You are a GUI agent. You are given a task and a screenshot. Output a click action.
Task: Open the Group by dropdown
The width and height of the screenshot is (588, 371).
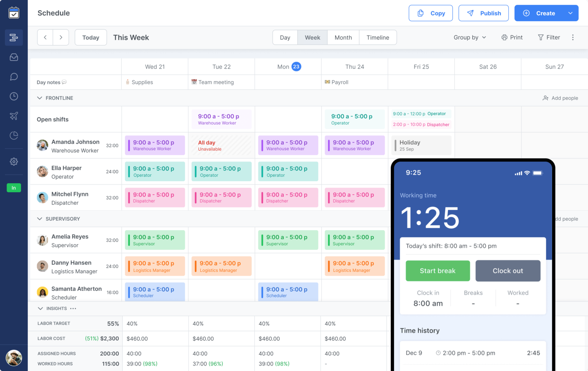(470, 37)
